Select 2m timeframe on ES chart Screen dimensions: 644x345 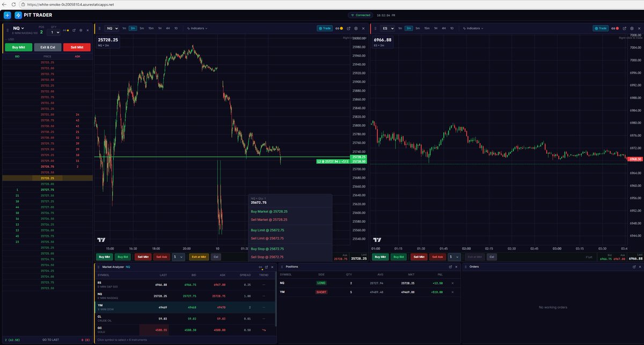[409, 28]
